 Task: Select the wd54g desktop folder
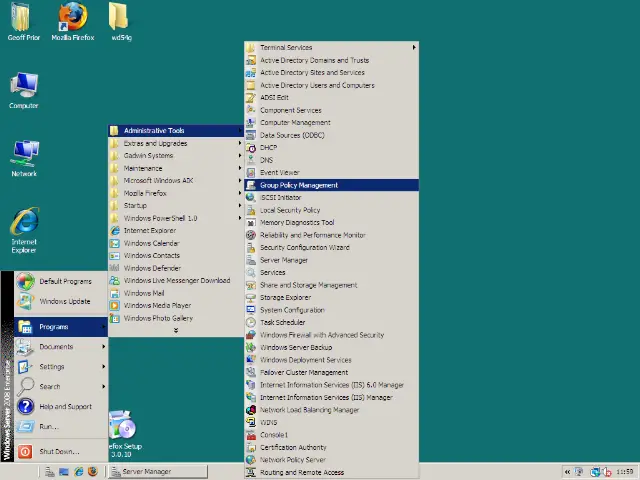click(121, 21)
